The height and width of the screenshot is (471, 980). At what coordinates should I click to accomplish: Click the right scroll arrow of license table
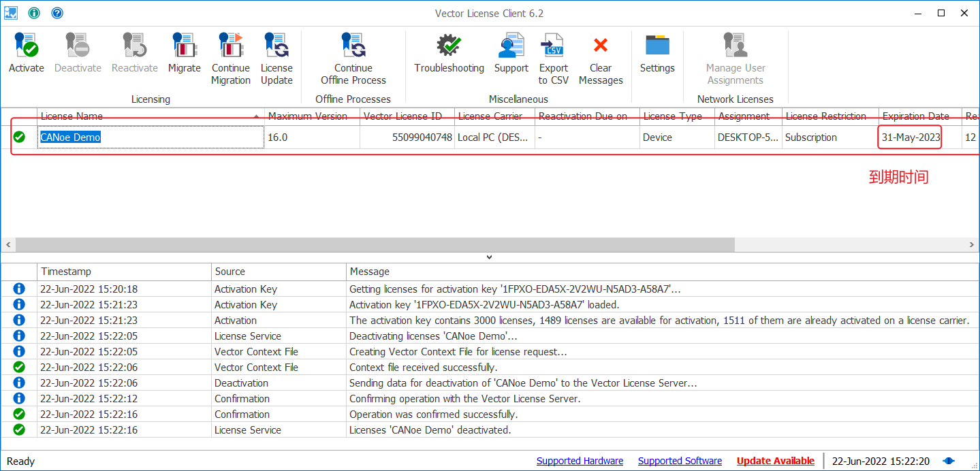[972, 244]
